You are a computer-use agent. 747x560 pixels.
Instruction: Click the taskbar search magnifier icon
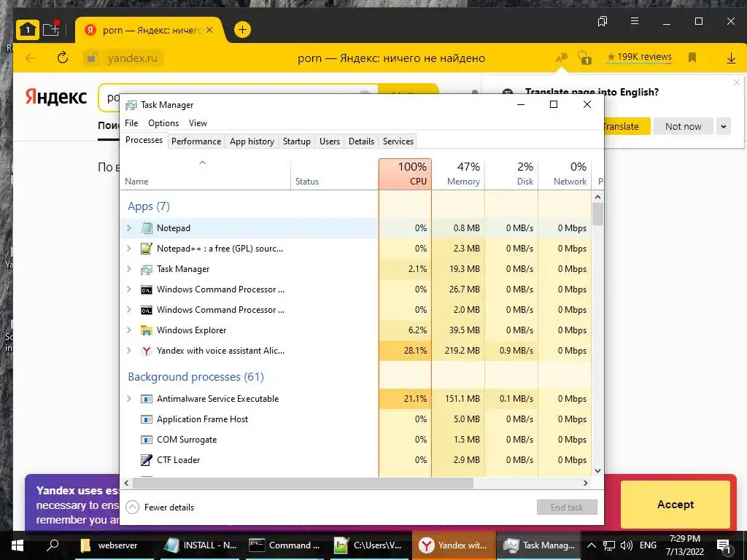pos(53,545)
